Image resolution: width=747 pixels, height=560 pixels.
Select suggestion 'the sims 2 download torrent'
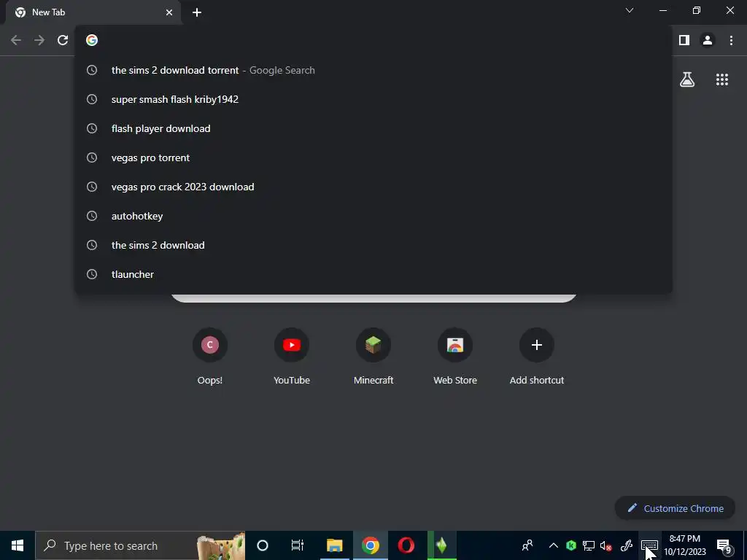point(373,70)
